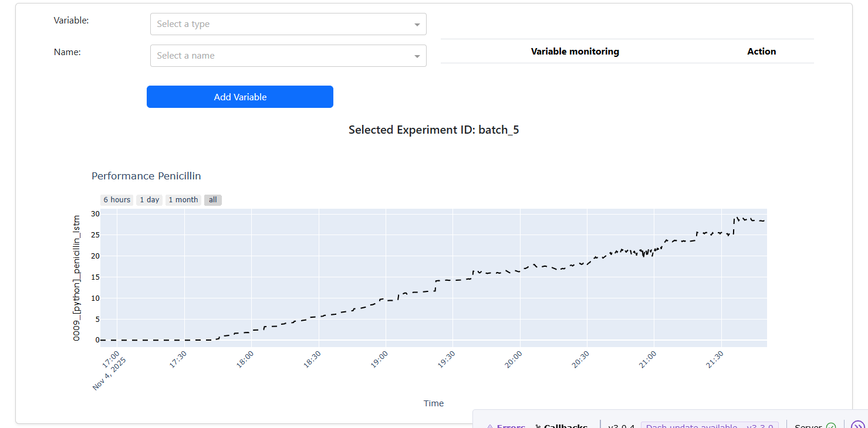Select the 1 month range button
The image size is (868, 428).
coord(183,200)
